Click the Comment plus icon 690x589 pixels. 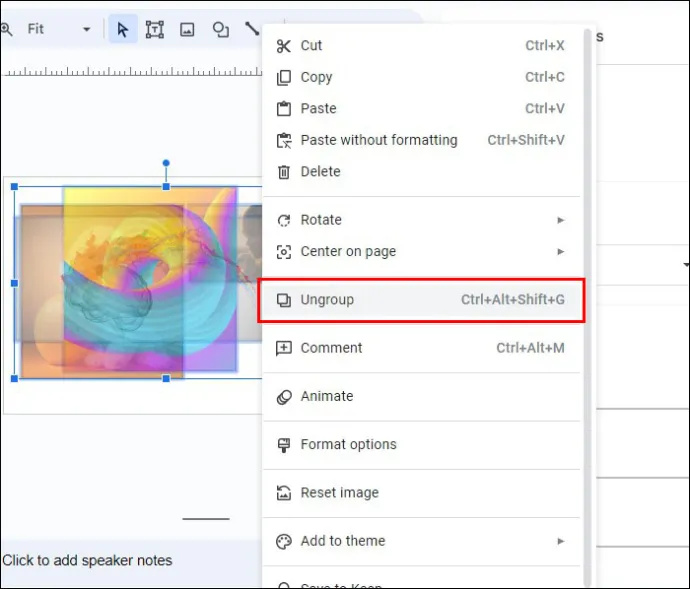pyautogui.click(x=283, y=348)
